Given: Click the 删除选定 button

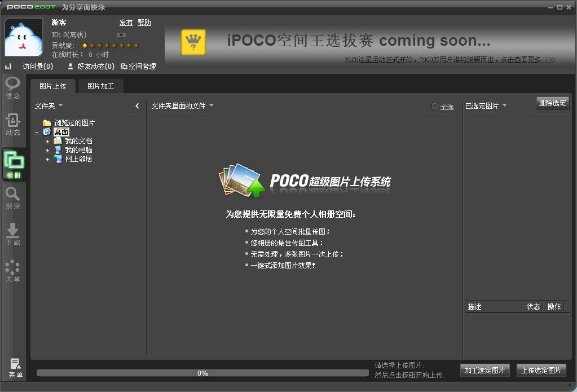Looking at the screenshot, I should point(552,103).
